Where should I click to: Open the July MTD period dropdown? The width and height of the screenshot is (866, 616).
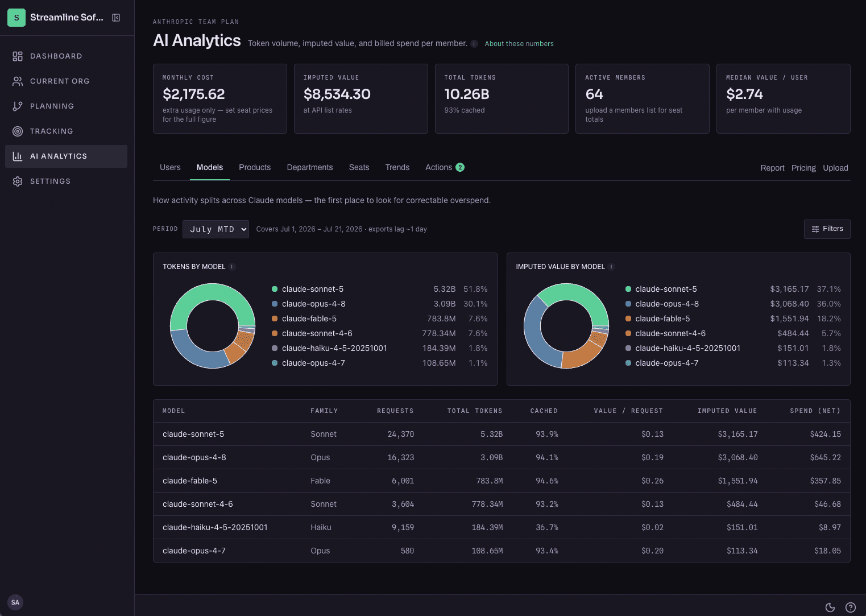216,229
